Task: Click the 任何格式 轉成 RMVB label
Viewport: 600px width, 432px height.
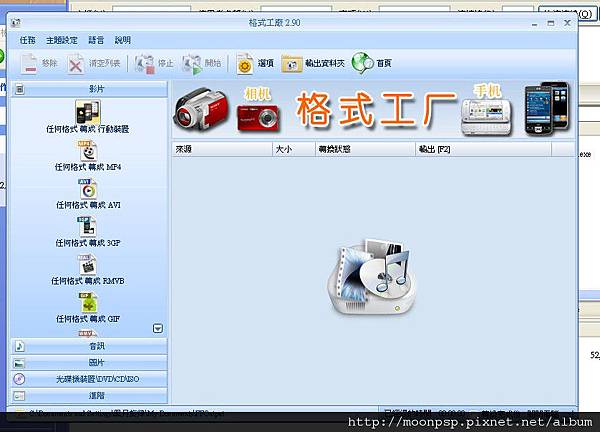Action: pyautogui.click(x=88, y=281)
